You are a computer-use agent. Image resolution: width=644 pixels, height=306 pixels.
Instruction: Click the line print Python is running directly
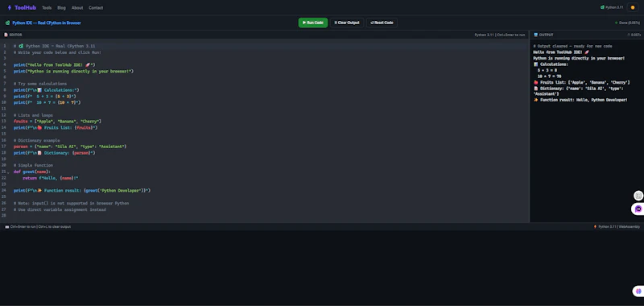pos(73,71)
